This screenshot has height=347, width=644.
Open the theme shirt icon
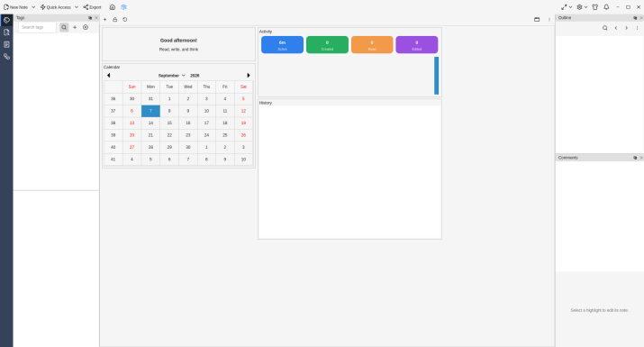coord(595,7)
